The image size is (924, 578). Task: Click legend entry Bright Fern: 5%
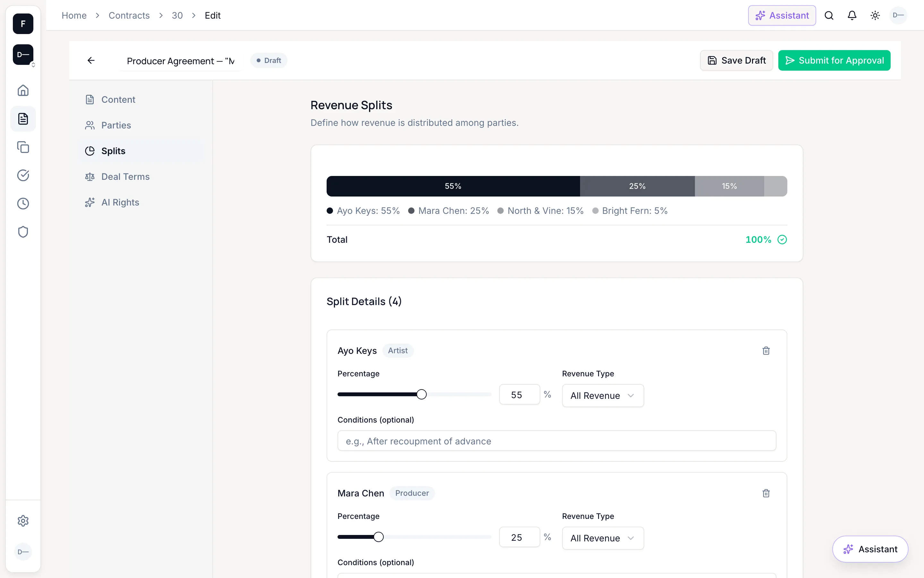(x=630, y=211)
